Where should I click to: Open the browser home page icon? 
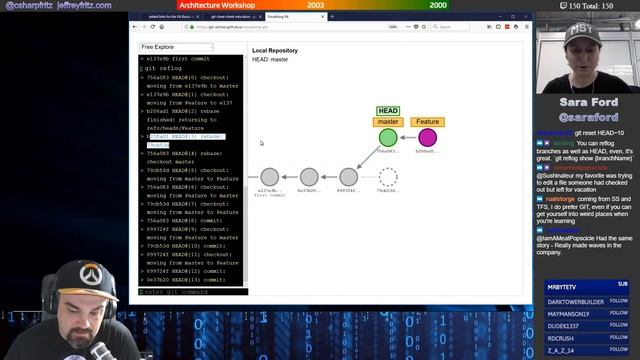pos(162,27)
